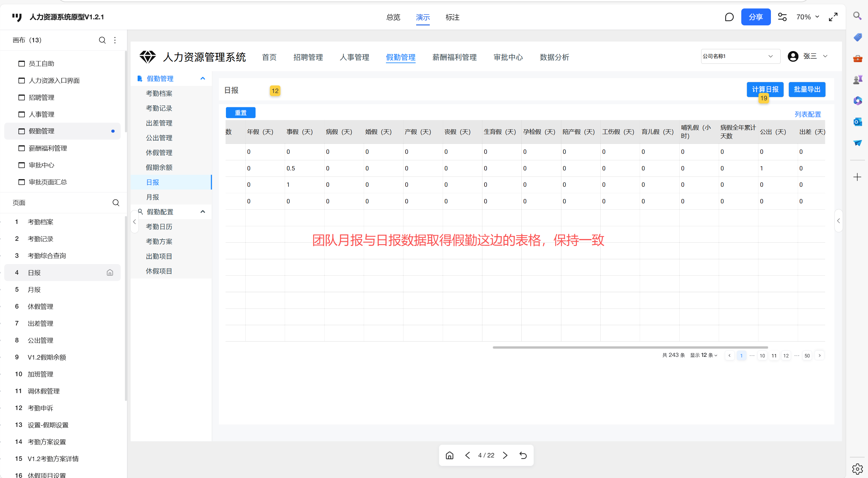Search canvases with the magnifier icon

[x=102, y=40]
